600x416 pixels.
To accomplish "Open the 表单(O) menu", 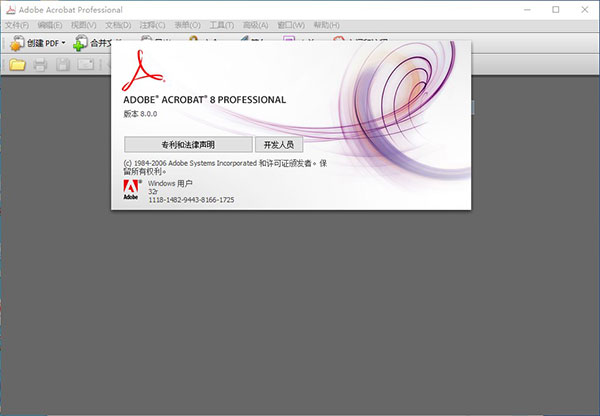I will (187, 25).
